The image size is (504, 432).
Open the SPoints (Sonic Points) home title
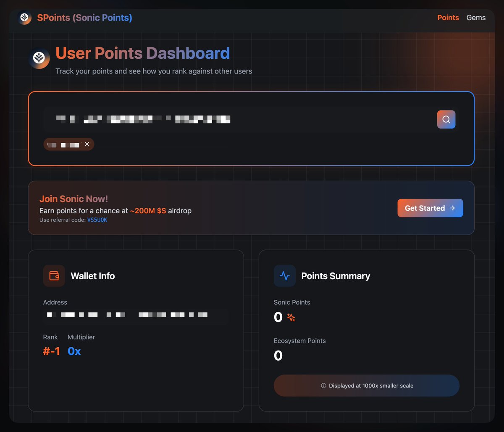(x=84, y=18)
